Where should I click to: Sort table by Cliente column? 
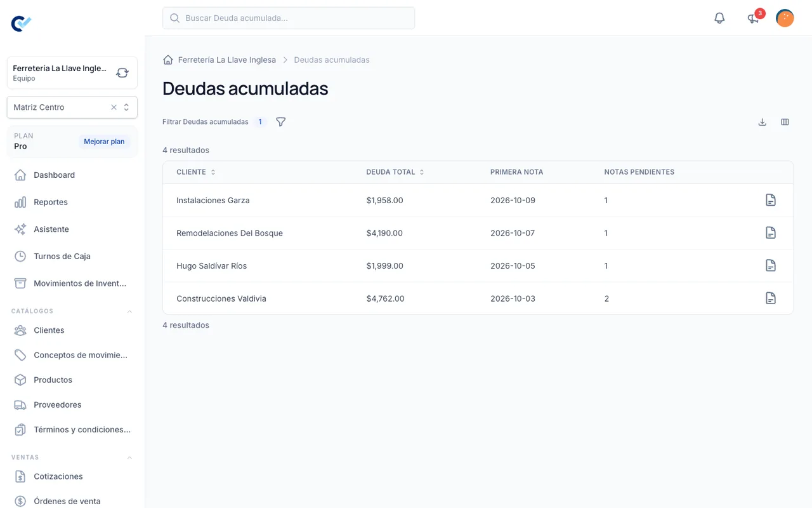pos(196,172)
